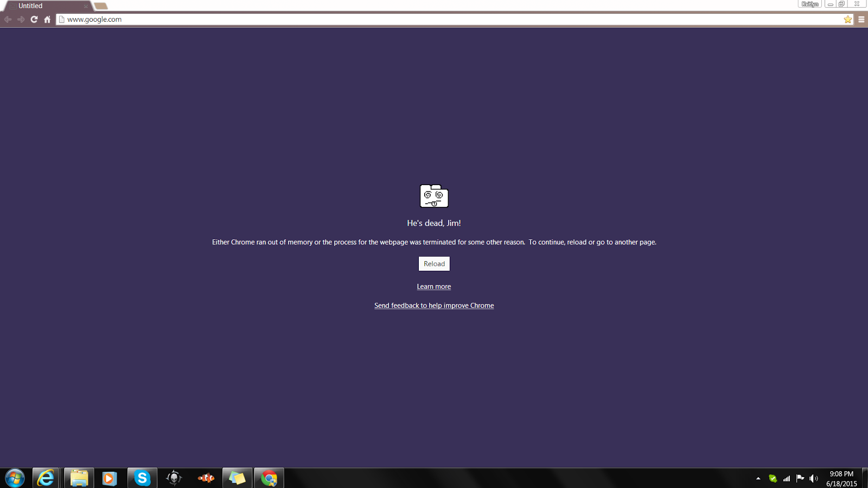Viewport: 868px width, 488px height.
Task: Close the Untitled tab
Action: [86, 7]
